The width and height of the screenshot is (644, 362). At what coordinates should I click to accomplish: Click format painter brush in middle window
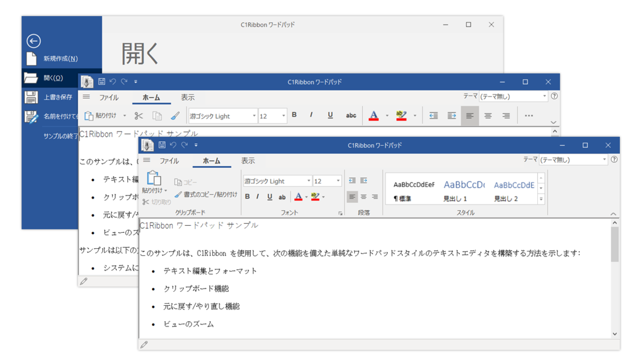tap(175, 115)
